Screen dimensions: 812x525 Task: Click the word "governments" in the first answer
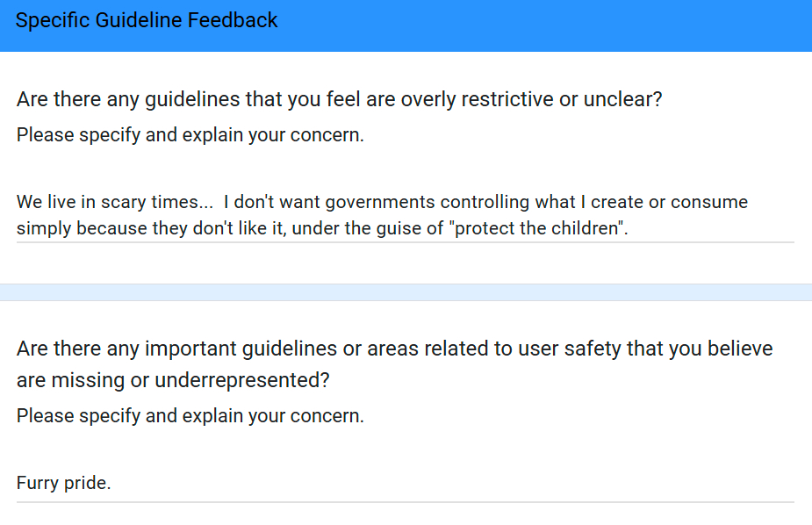(x=379, y=202)
